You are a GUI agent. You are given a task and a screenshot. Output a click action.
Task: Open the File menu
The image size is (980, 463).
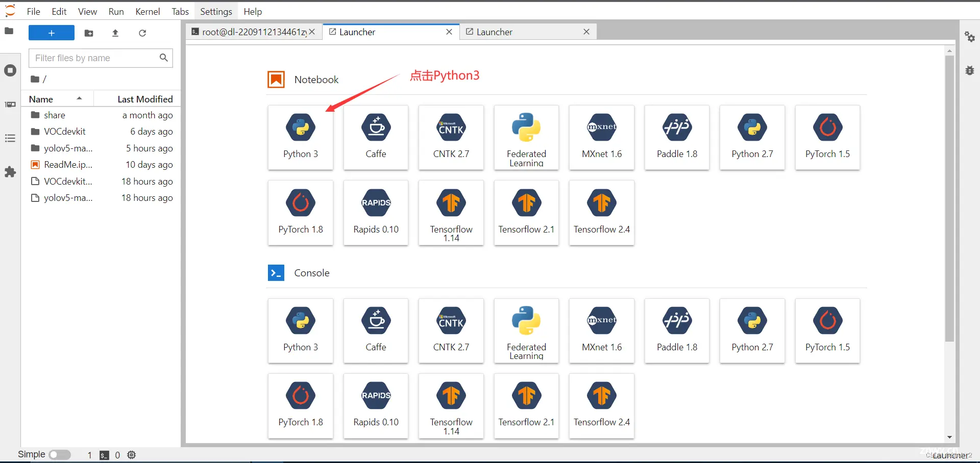(x=34, y=11)
